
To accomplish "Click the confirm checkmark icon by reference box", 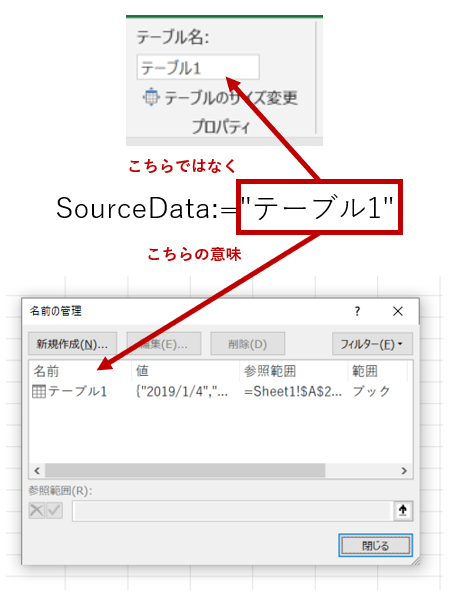I will tap(55, 510).
